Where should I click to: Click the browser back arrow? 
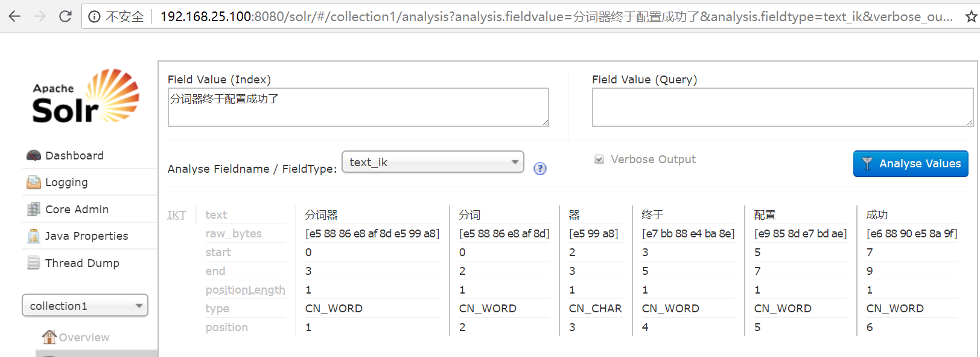point(14,16)
